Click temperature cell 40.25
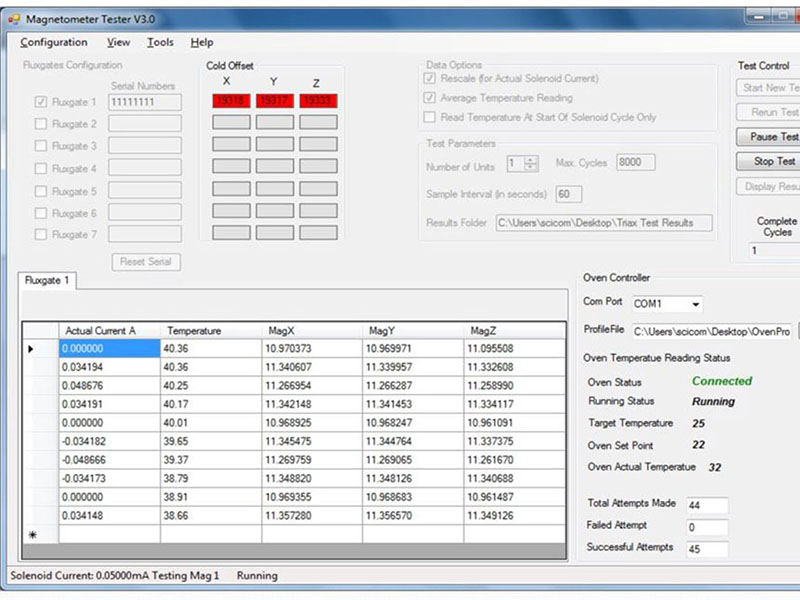Viewport: 800px width, 600px height. point(211,386)
